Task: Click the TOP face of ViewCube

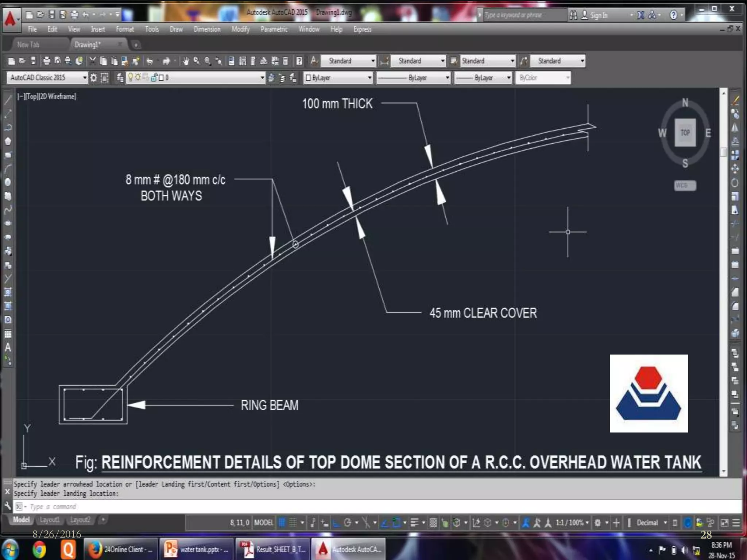Action: [x=685, y=133]
